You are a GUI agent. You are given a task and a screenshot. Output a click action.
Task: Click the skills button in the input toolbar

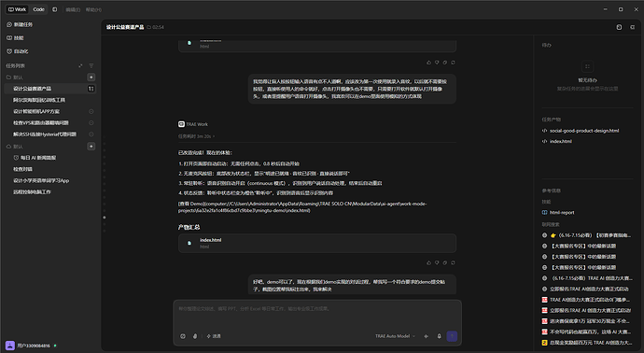point(214,336)
